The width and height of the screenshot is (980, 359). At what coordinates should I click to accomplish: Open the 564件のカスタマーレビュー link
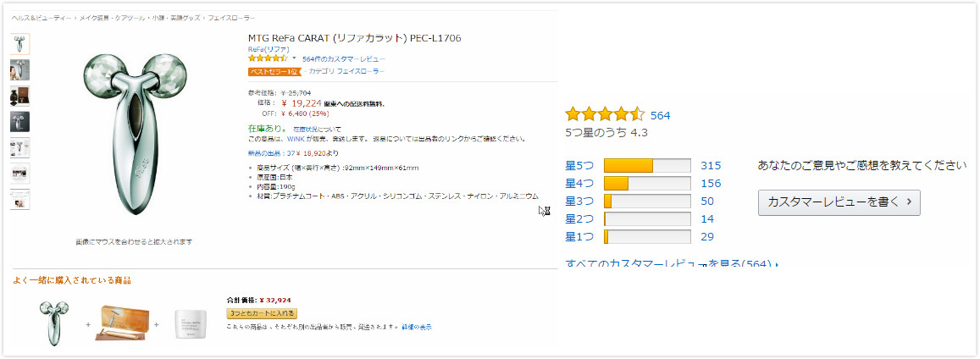pyautogui.click(x=343, y=59)
